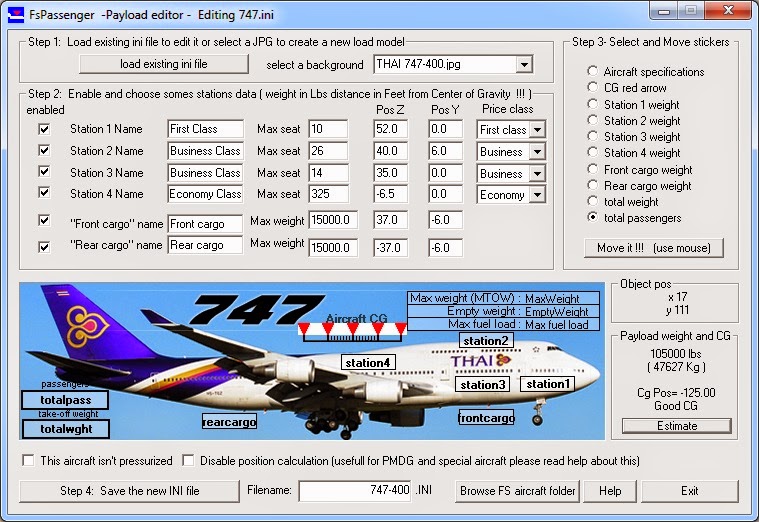Click the Estimate button
Screen dimensions: 759x522
[x=677, y=426]
